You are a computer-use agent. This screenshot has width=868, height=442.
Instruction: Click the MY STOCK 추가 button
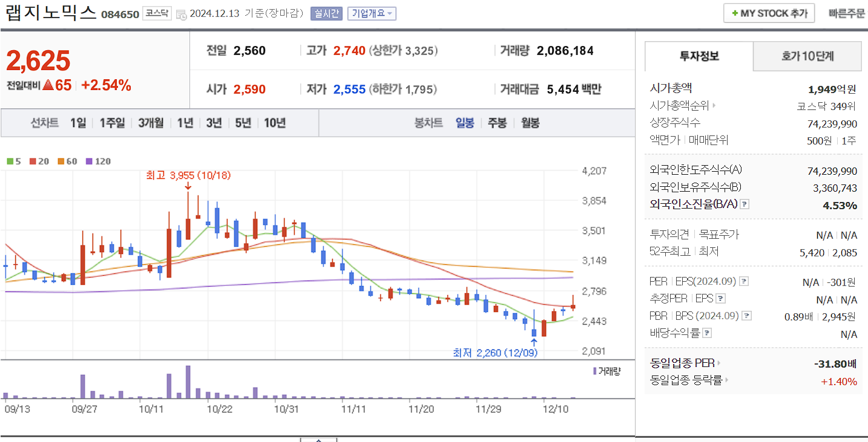769,13
